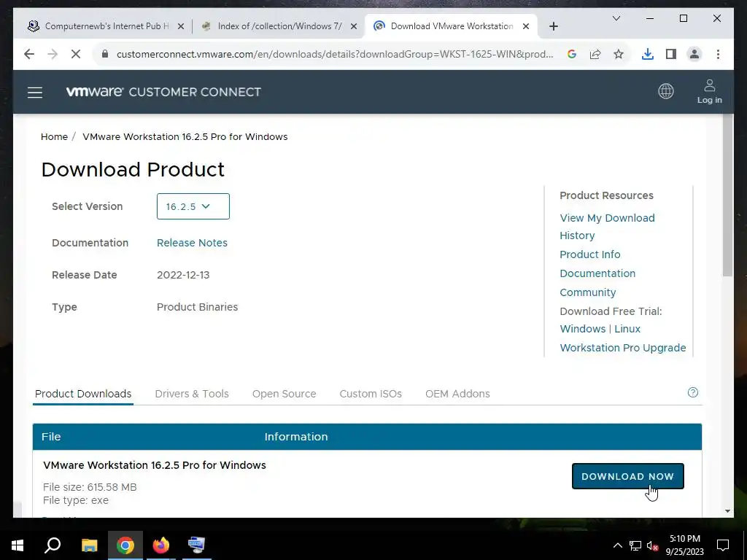Click the Log in user icon
Viewport: 747px width, 560px height.
[709, 91]
